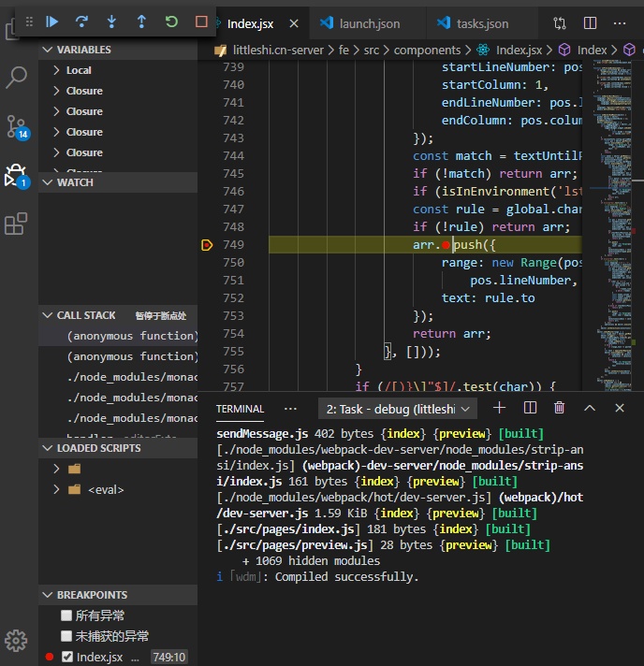Switch to the tasks.json tab
The width and height of the screenshot is (644, 666).
tap(482, 23)
